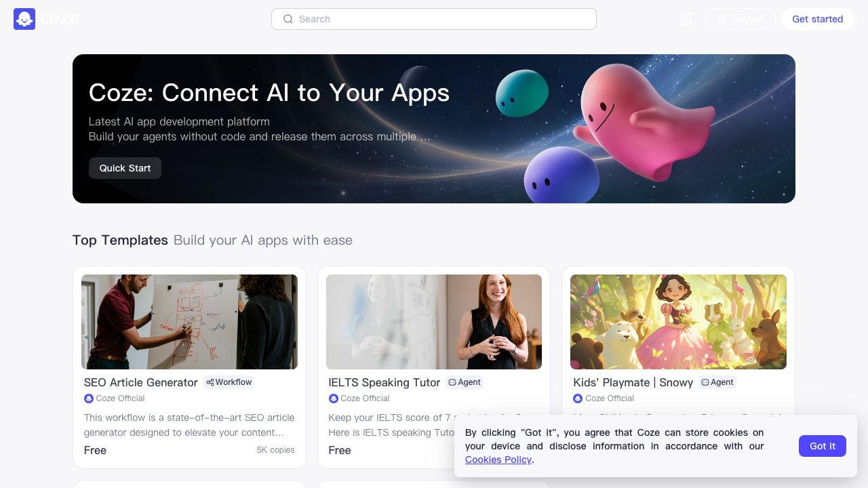Click Coze Official avatar under SEO Article Generator
Viewport: 868px width, 488px height.
click(x=88, y=399)
